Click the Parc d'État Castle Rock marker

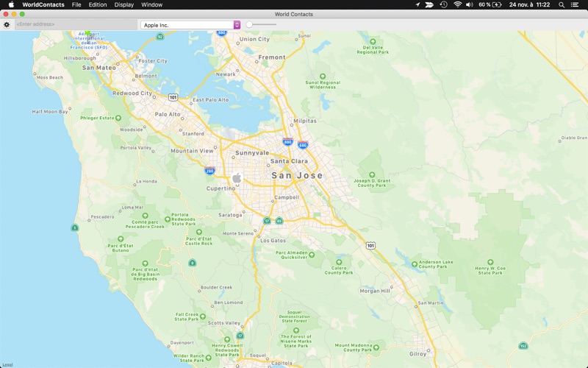pos(198,233)
